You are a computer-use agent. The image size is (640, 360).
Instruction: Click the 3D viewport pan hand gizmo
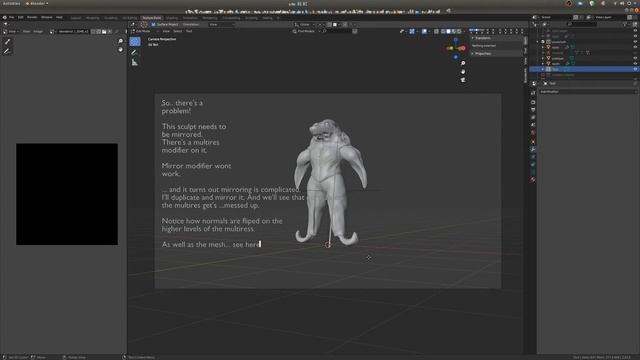click(463, 71)
